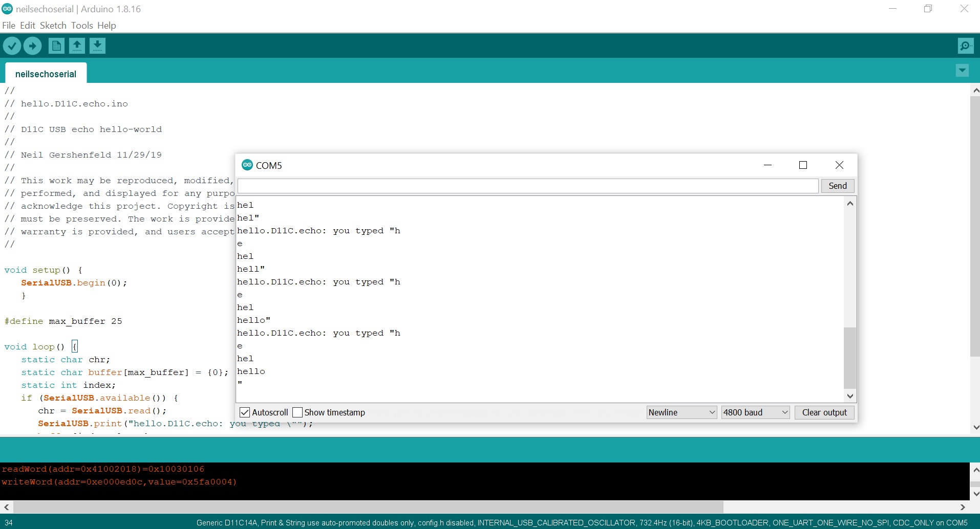
Task: Select the neilsechoserial tab
Action: click(46, 74)
